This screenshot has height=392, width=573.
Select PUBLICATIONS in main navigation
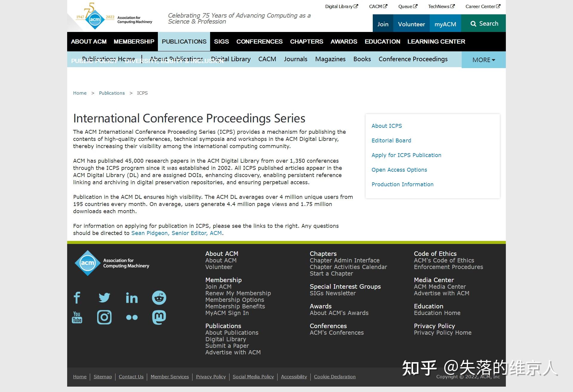click(184, 41)
